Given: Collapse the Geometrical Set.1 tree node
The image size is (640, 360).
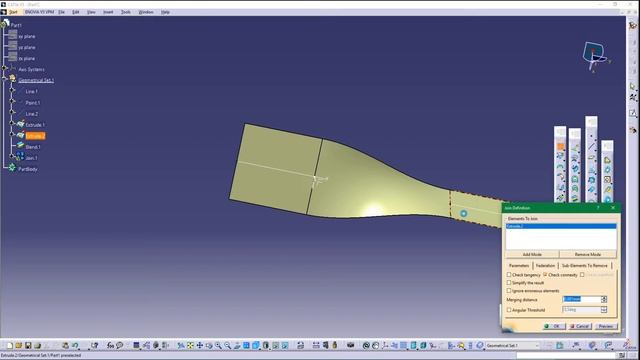Looking at the screenshot, I should click(4, 79).
